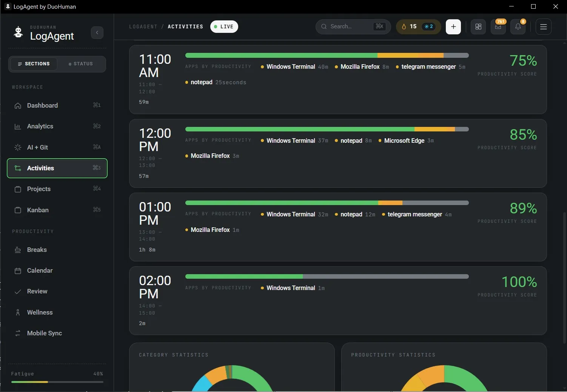Click the Kanban board icon
This screenshot has width=567, height=392.
(x=18, y=210)
